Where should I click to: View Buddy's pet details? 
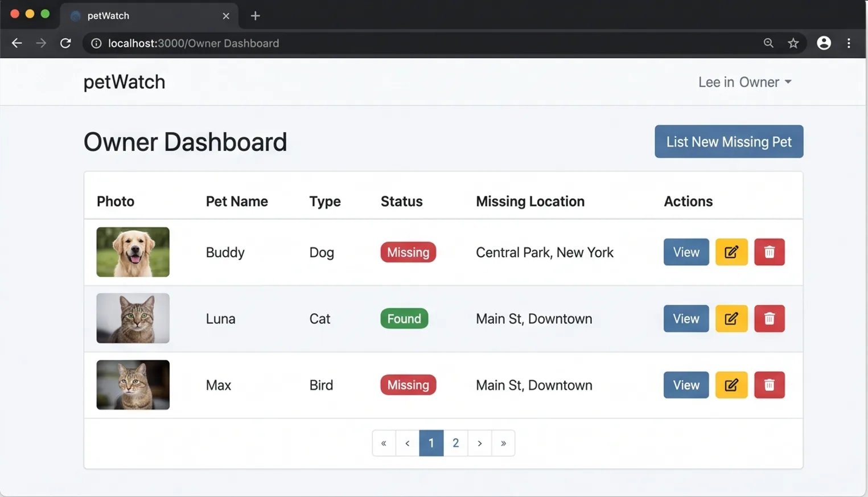686,252
